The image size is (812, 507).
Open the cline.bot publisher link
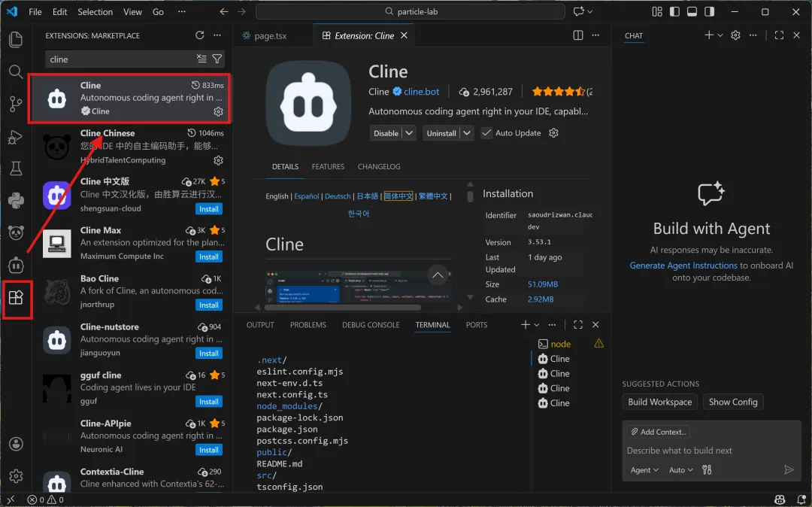coord(422,92)
